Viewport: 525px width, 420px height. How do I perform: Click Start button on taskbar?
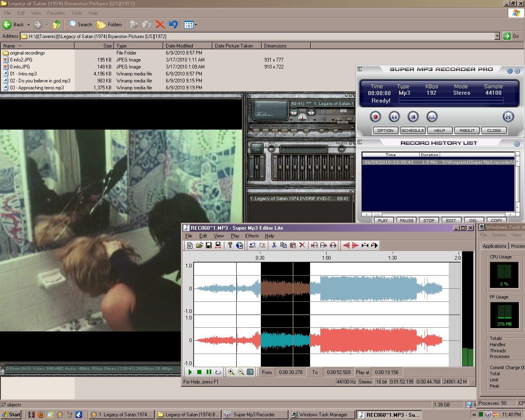(x=11, y=415)
